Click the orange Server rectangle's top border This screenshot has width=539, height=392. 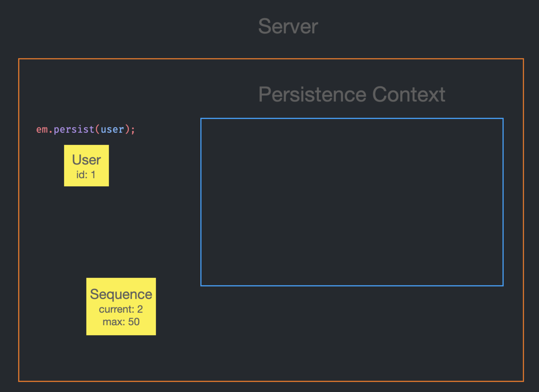click(x=271, y=59)
